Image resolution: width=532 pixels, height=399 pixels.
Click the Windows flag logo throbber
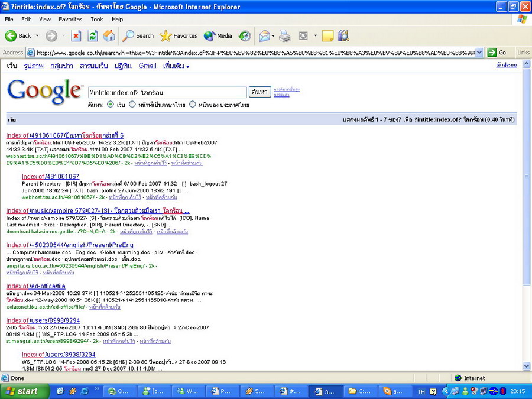click(522, 20)
